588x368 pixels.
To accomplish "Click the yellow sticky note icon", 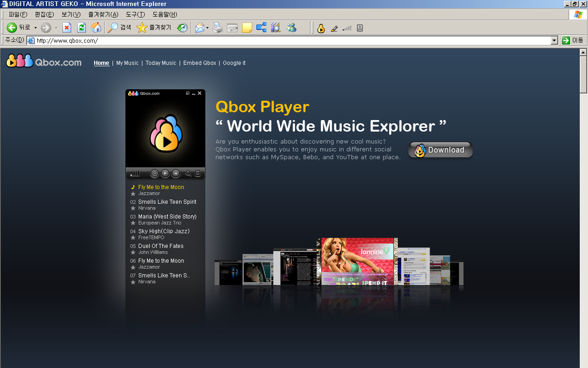I will pos(247,28).
